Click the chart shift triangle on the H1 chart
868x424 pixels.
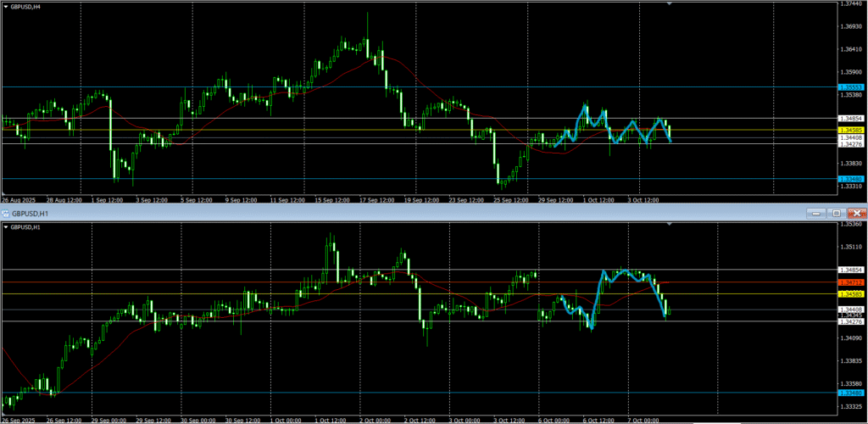pos(670,226)
